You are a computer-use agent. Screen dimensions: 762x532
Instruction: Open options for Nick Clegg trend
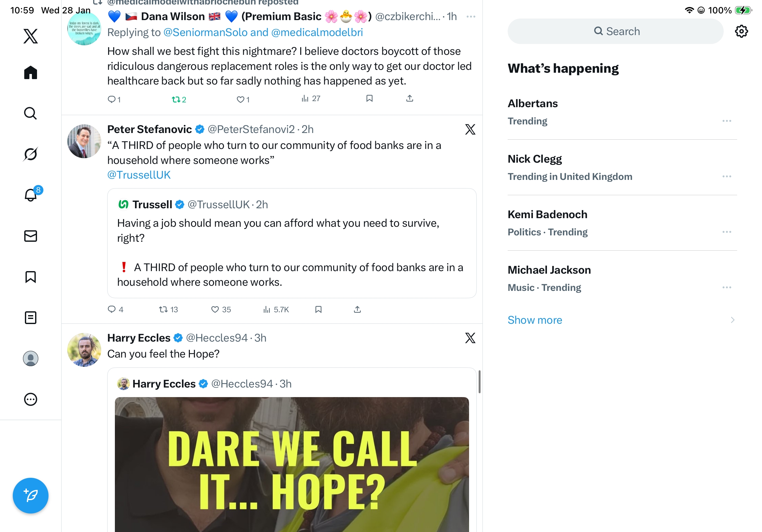click(x=726, y=176)
